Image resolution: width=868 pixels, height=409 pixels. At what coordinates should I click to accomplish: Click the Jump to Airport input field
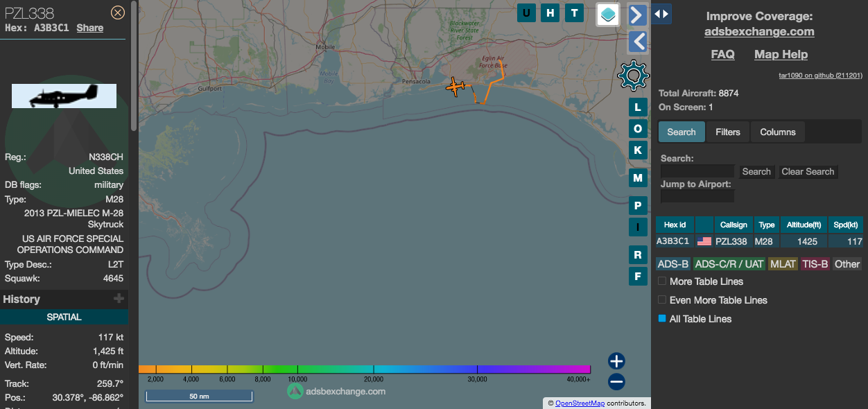coord(697,197)
